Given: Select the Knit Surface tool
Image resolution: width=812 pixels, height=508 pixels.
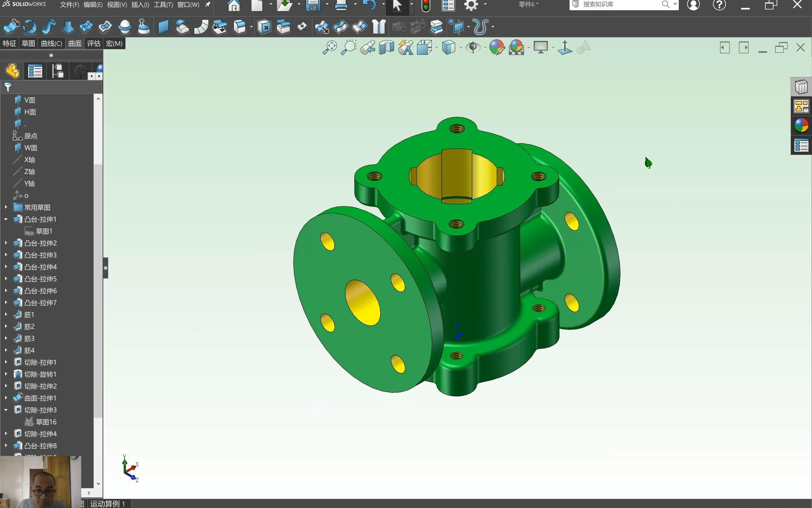Looking at the screenshot, I should 379,27.
